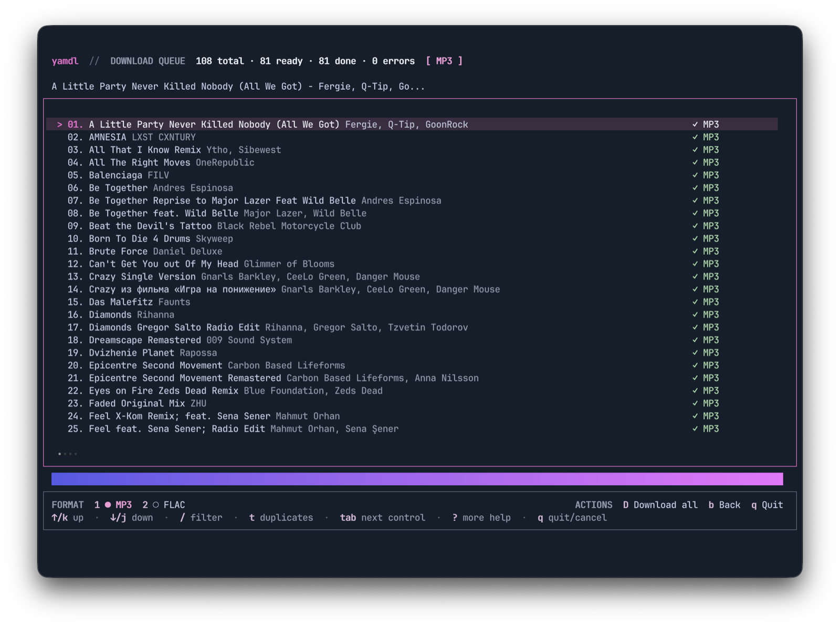Click the checkmark status for track 07
This screenshot has height=627, width=840.
695,201
